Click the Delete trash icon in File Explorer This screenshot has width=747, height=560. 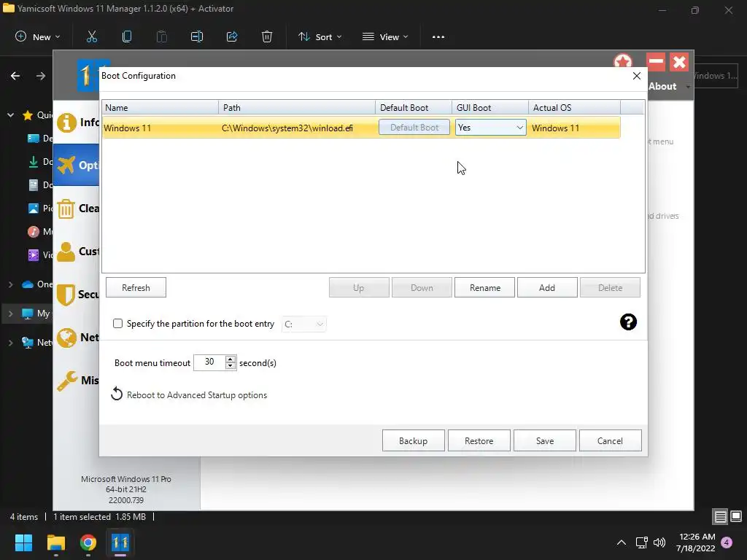[x=267, y=36]
